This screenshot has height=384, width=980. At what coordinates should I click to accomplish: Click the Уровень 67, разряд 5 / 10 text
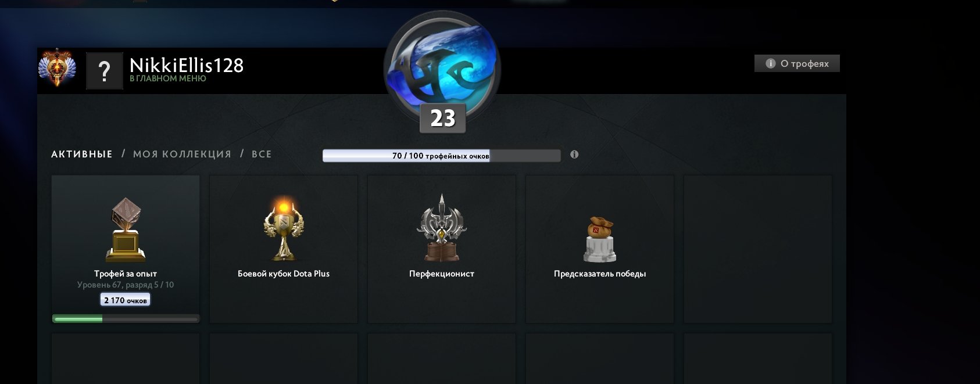(126, 285)
